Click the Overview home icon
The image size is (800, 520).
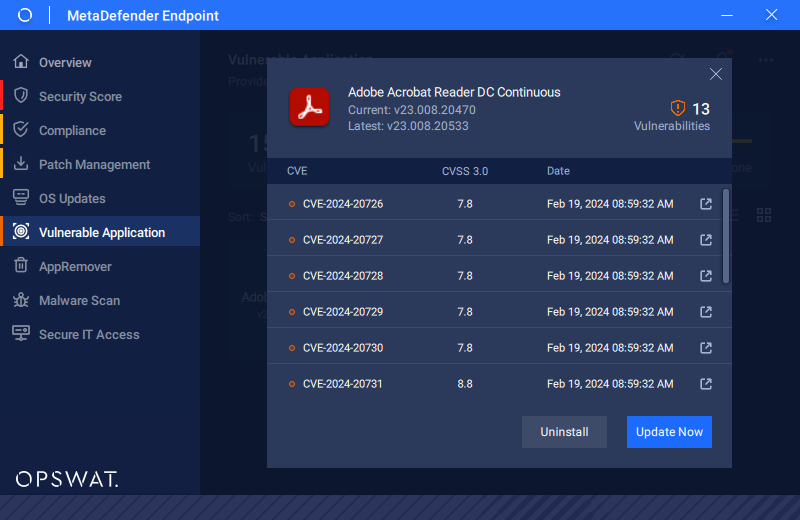coord(21,61)
